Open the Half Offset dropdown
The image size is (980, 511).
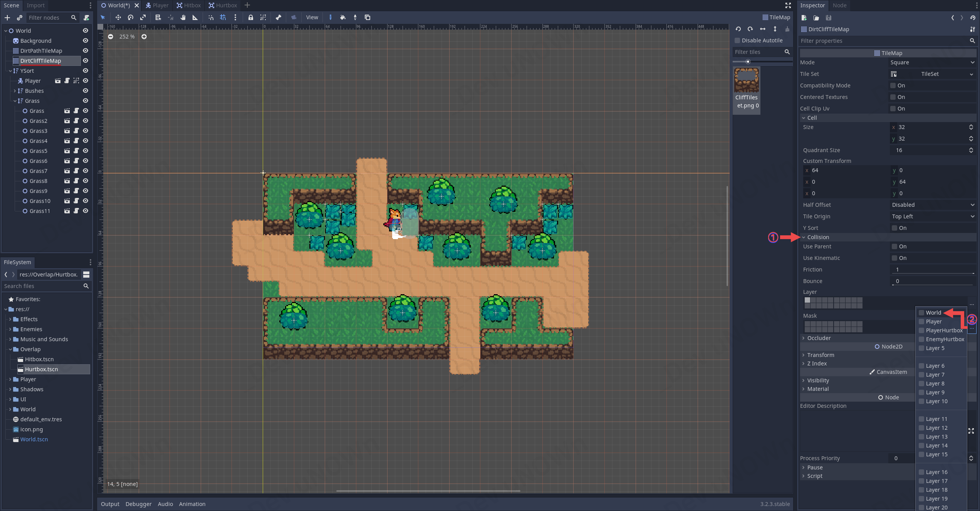point(933,205)
